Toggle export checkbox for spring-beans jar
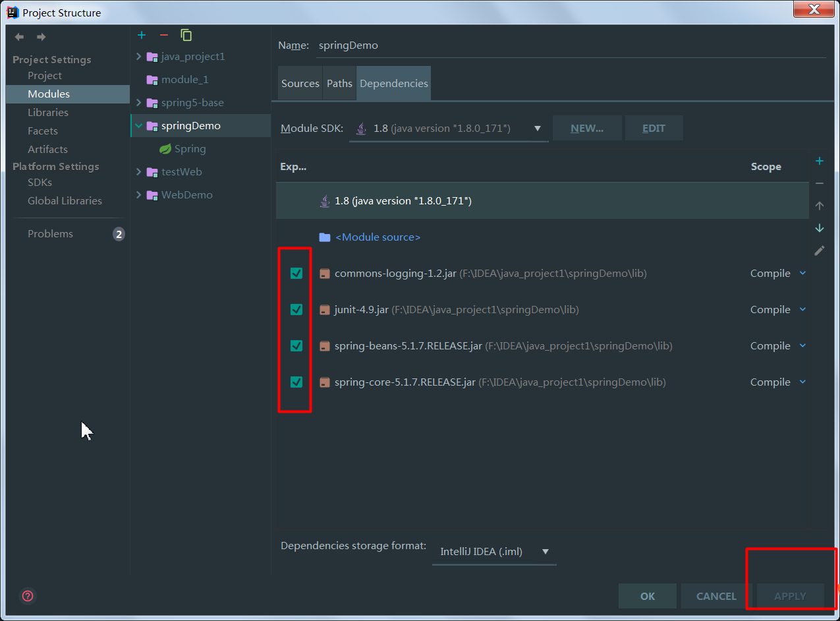 click(x=296, y=346)
